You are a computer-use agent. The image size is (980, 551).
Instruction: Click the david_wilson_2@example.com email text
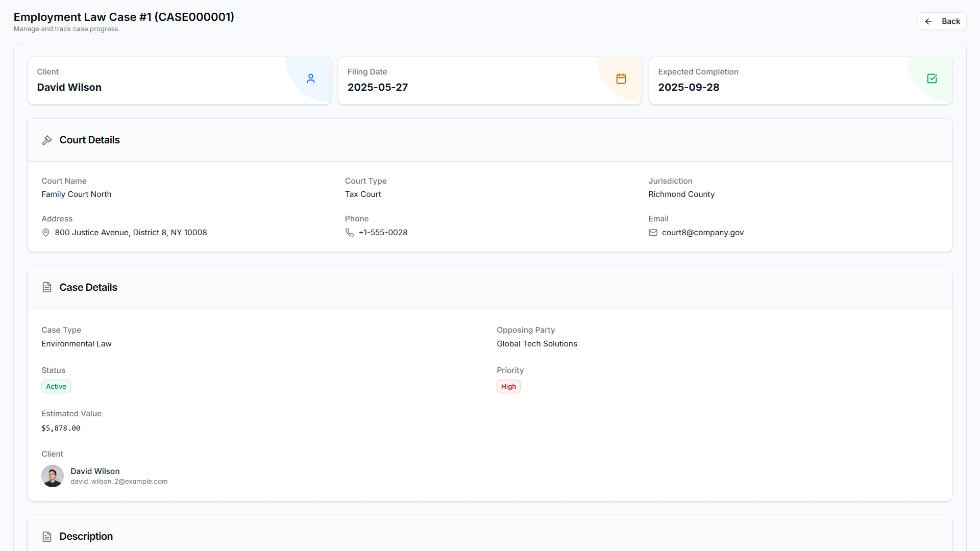point(119,482)
